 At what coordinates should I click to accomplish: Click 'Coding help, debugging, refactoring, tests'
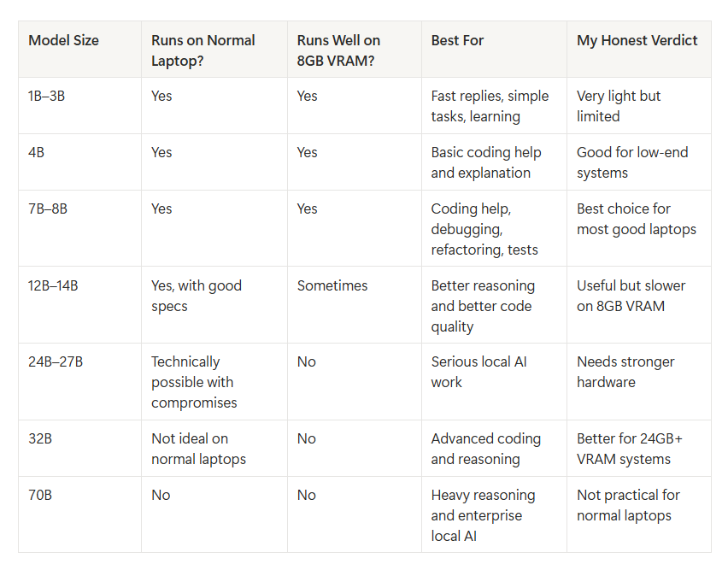click(x=484, y=229)
